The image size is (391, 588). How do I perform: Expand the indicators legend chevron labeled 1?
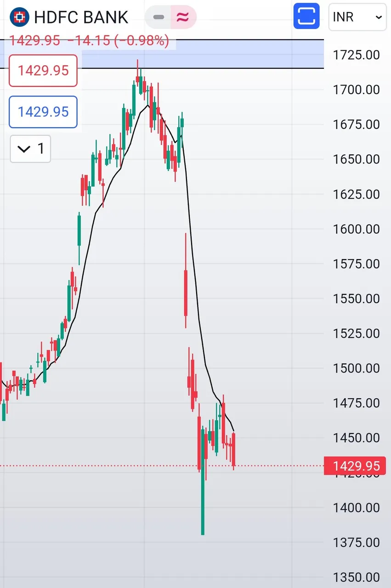pyautogui.click(x=30, y=149)
